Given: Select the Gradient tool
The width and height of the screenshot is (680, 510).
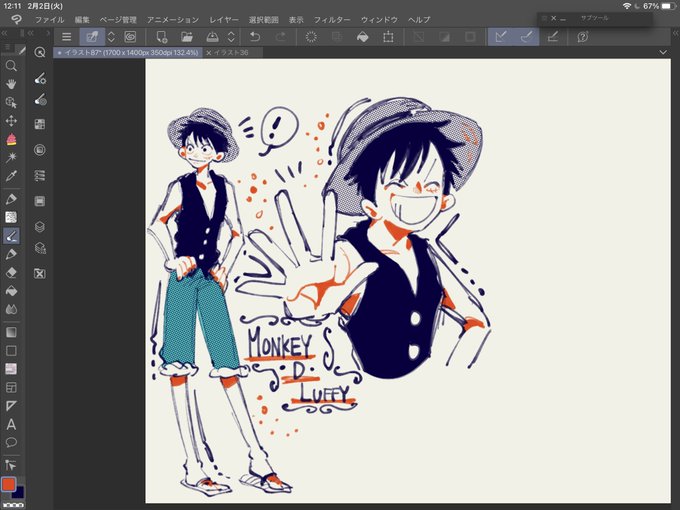Looking at the screenshot, I should [x=11, y=332].
